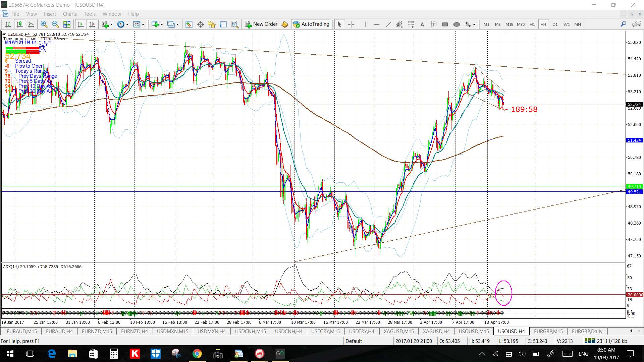Expand the templates dropdown arrow
The height and width of the screenshot is (362, 644).
143,24
